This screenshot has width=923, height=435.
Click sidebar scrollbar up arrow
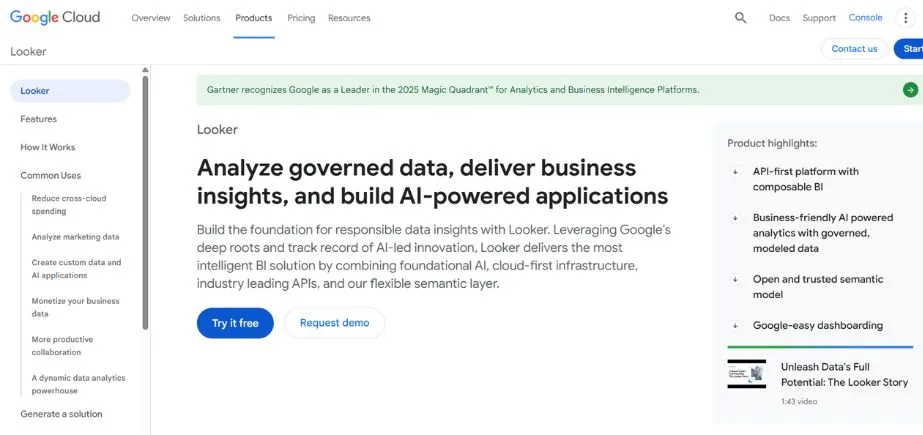click(x=145, y=70)
